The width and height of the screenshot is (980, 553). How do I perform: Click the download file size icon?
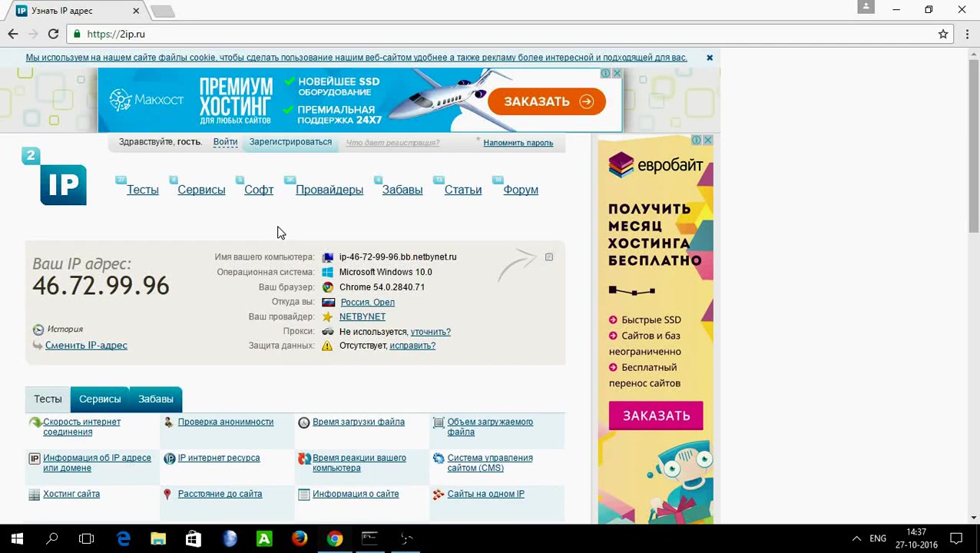(x=439, y=422)
